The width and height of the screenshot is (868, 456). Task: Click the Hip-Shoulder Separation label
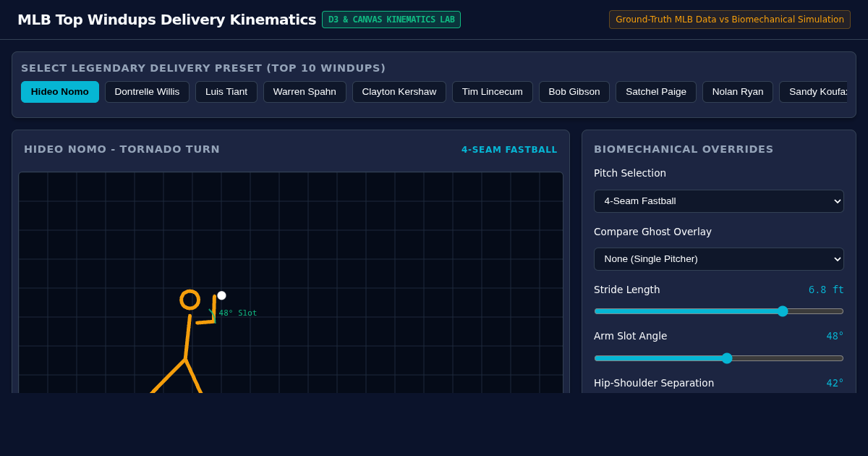pos(654,383)
